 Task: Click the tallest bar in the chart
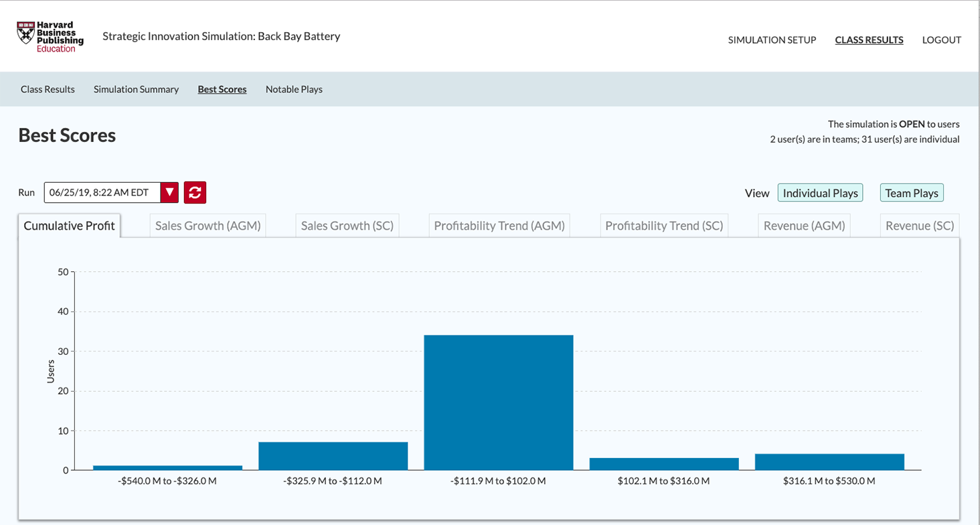click(499, 402)
